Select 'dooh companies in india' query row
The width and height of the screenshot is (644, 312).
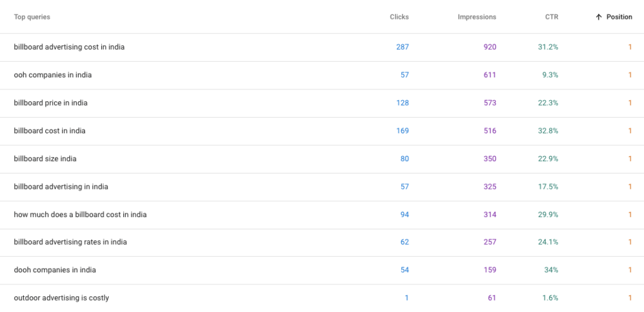tap(55, 270)
